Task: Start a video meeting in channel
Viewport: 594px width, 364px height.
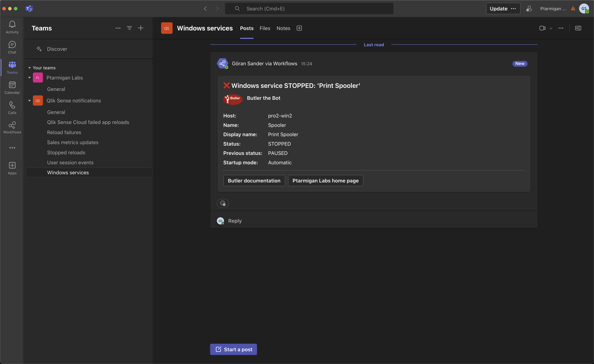Action: [x=542, y=28]
